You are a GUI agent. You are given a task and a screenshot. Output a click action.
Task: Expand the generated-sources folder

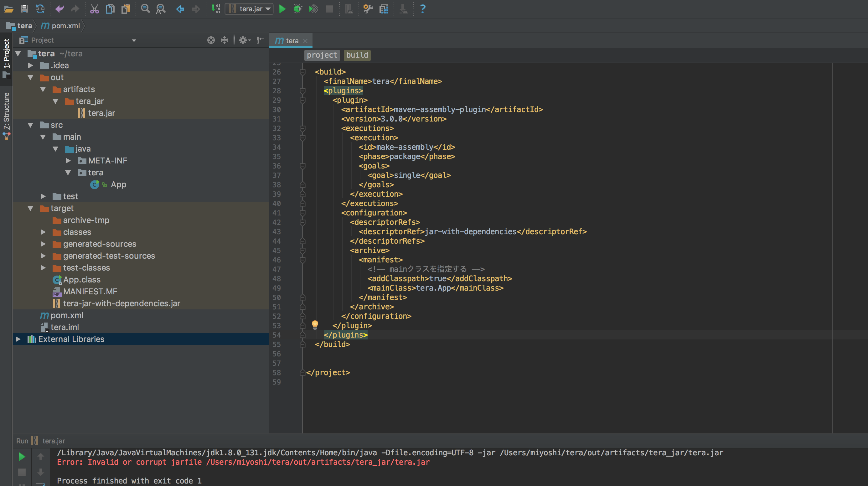(x=43, y=244)
